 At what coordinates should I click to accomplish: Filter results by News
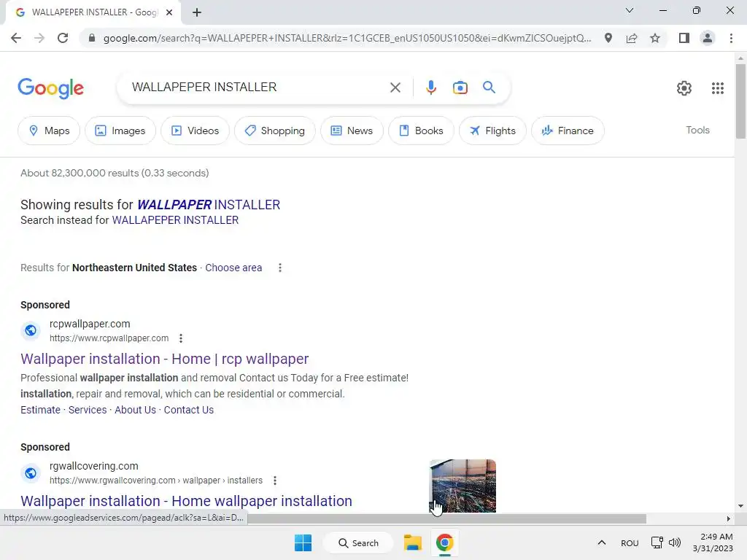(x=352, y=131)
